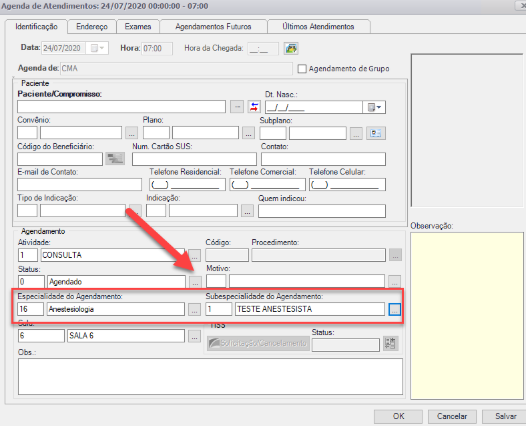Click the SALA 6 room name field

pos(126,336)
